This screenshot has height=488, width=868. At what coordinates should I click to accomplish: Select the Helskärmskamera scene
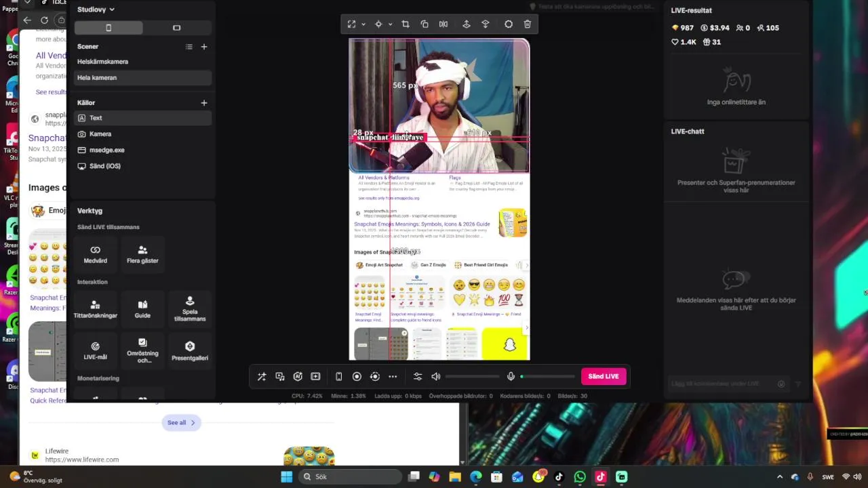click(142, 62)
